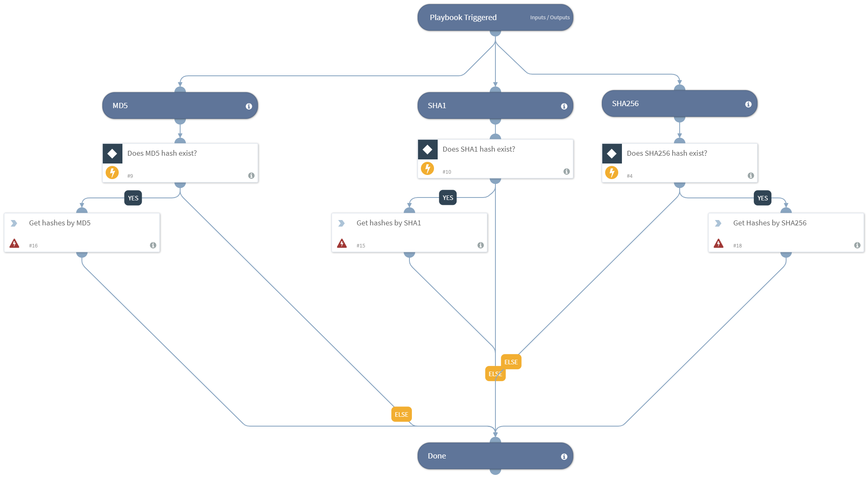Click the info icon on Get hashes by MD5
This screenshot has width=868, height=479.
pyautogui.click(x=153, y=245)
